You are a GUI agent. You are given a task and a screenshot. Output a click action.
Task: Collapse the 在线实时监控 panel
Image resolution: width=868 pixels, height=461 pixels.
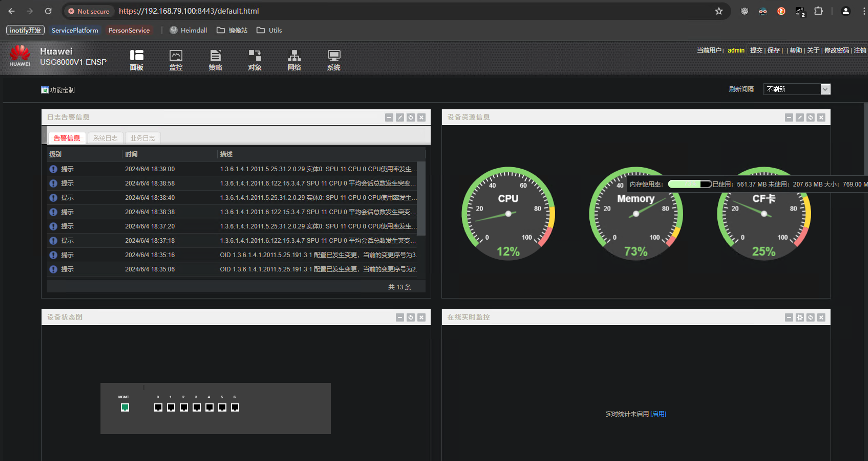789,317
